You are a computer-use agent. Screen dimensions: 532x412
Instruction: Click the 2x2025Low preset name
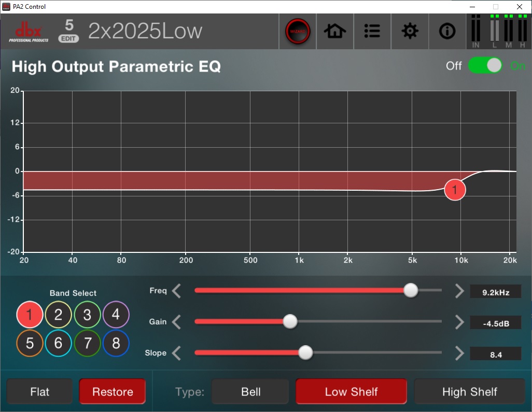pos(145,31)
